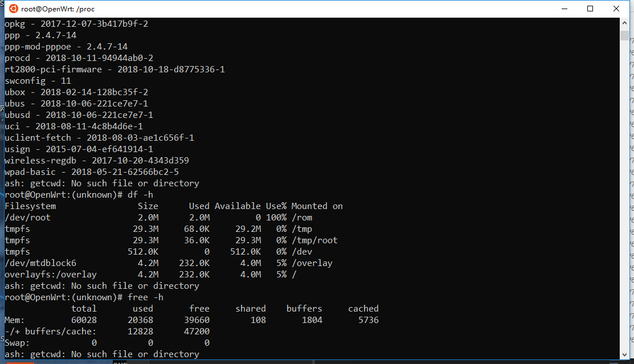This screenshot has height=364, width=634.
Task: Click the ubus package line
Action: [76, 104]
